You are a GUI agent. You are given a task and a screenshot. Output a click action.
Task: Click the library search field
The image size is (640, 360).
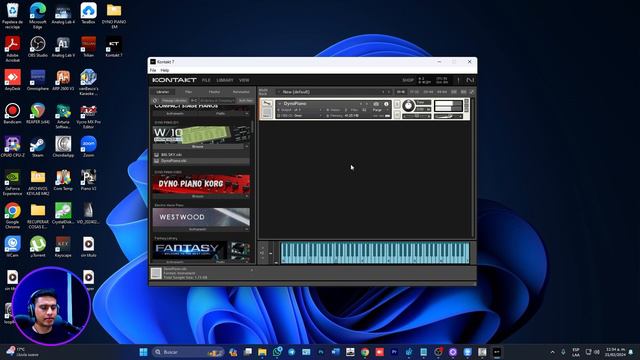217,100
